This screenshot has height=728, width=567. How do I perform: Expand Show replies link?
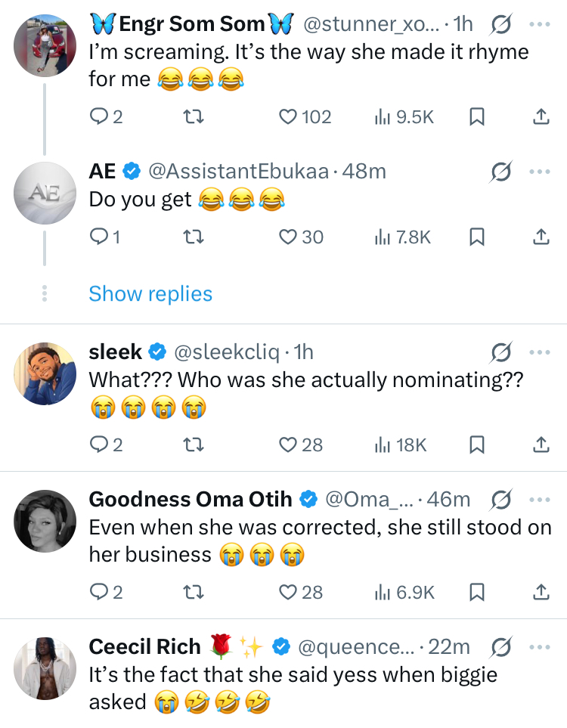pyautogui.click(x=150, y=293)
